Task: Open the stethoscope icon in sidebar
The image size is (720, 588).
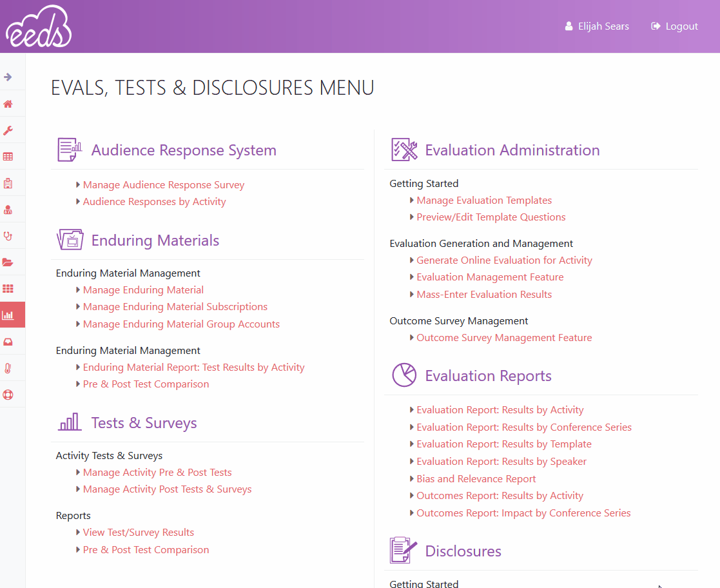Action: tap(9, 235)
